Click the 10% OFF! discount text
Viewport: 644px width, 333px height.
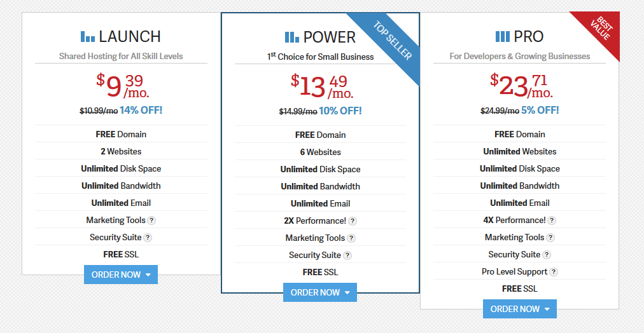coord(340,111)
